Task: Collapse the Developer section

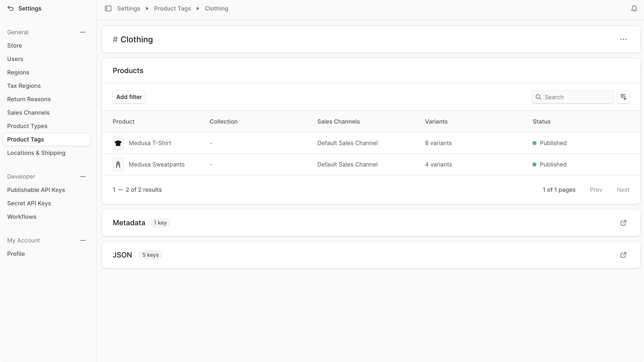Action: point(83,176)
